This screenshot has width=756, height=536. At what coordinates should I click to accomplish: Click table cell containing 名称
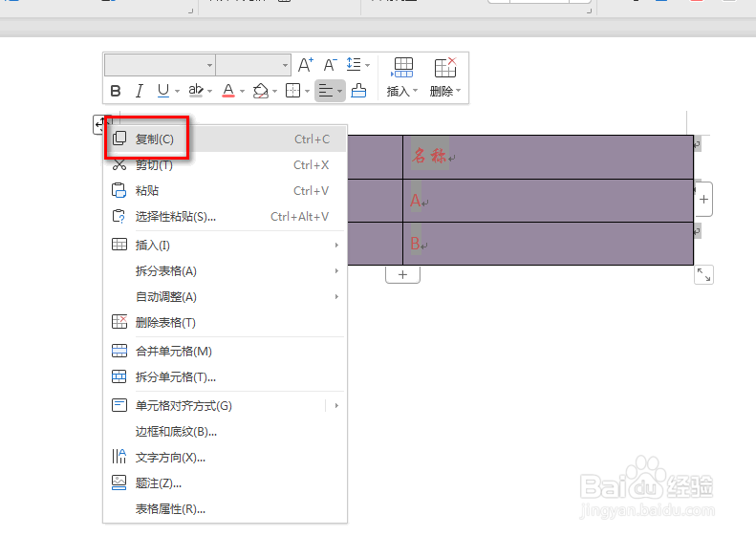coord(549,157)
